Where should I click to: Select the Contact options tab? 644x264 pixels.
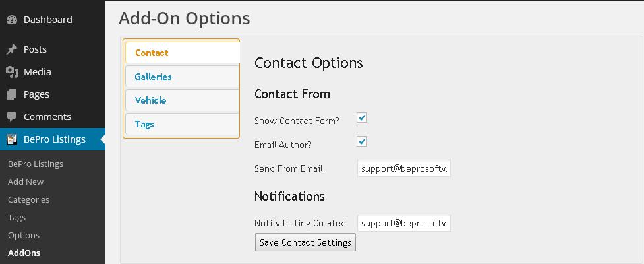point(152,53)
